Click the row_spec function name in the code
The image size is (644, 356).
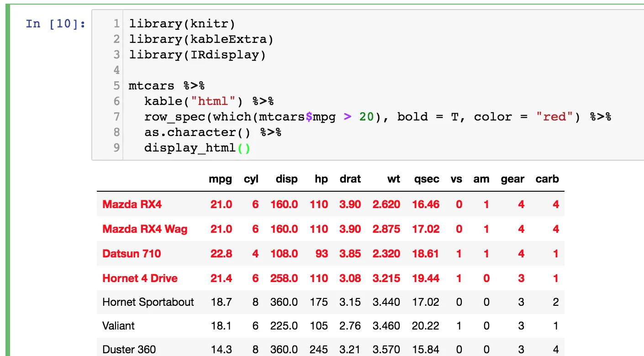pos(174,117)
